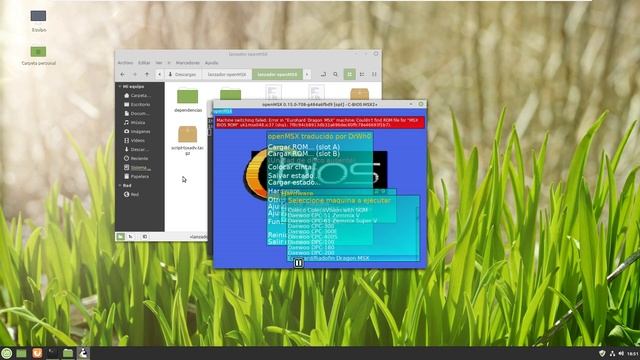Click the red machine switching error message
Image resolution: width=640 pixels, height=360 pixels.
click(320, 122)
